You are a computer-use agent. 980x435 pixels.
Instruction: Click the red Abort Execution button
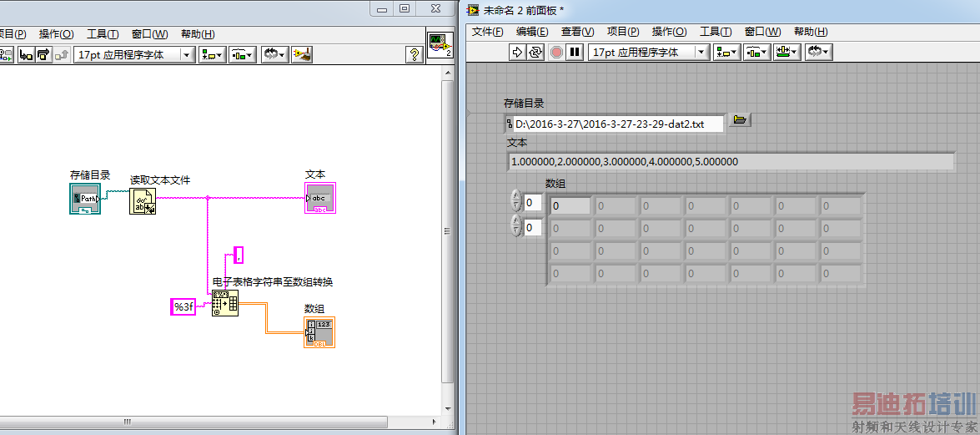tap(556, 53)
